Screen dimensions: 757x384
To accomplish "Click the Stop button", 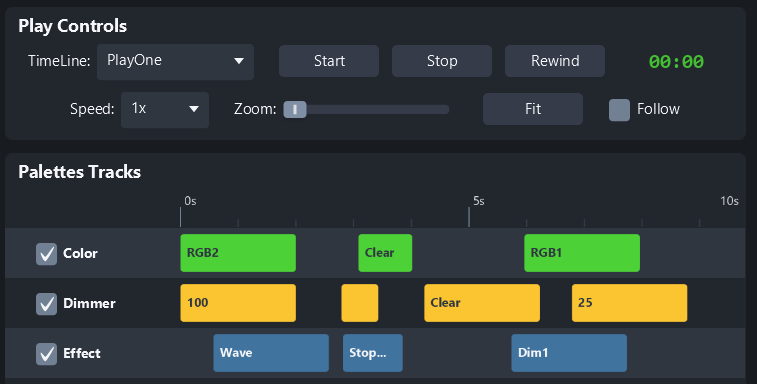I will [x=442, y=61].
